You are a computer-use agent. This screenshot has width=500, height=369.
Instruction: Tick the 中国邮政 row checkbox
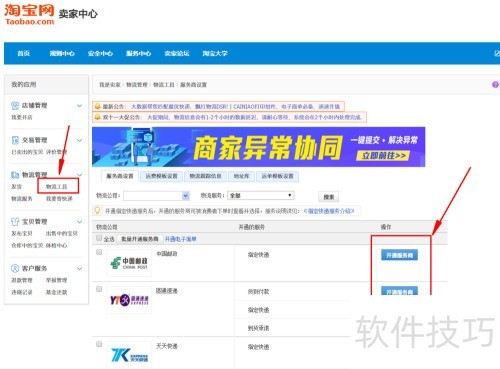99,252
